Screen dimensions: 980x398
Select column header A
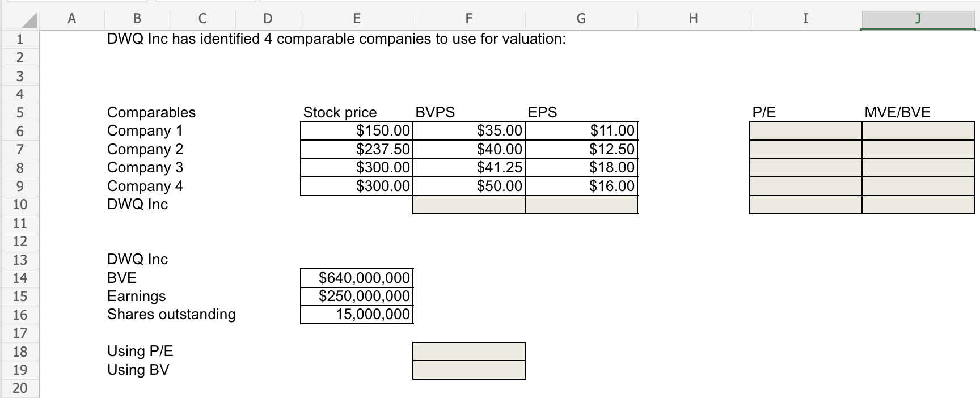click(x=71, y=18)
